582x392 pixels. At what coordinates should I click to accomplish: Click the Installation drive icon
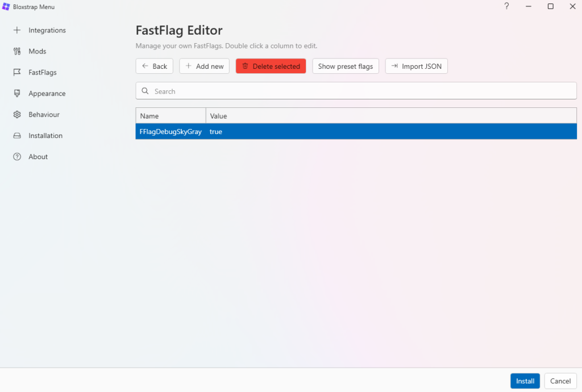(17, 136)
